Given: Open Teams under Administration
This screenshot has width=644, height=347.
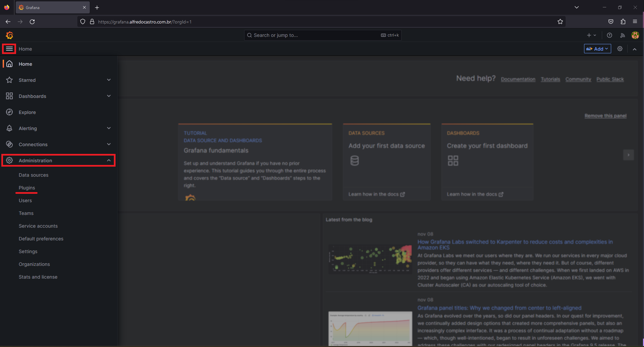Looking at the screenshot, I should coord(26,213).
